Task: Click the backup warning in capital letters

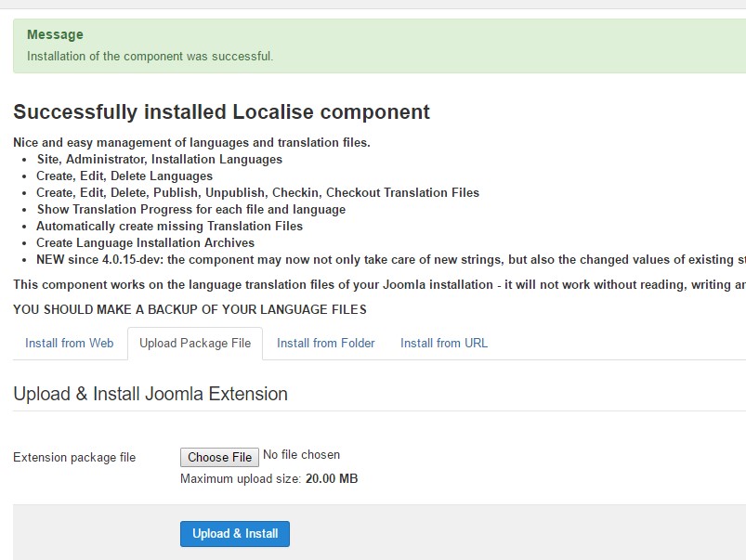Action: pyautogui.click(x=190, y=310)
